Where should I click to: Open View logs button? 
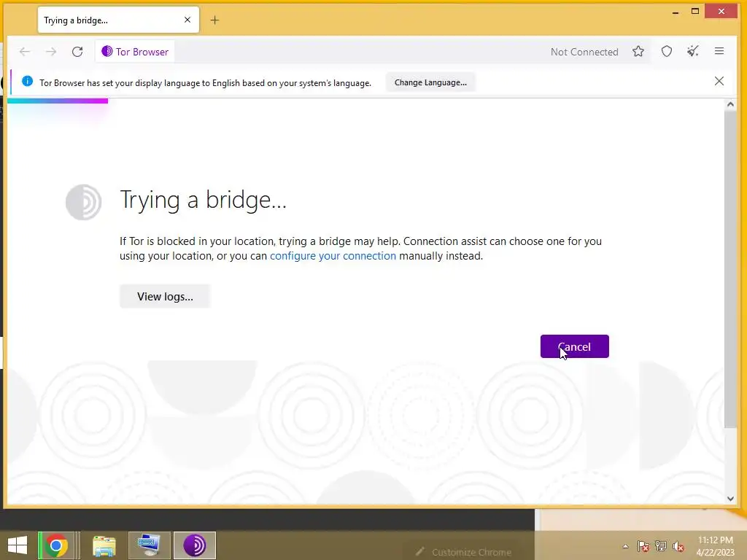coord(165,296)
